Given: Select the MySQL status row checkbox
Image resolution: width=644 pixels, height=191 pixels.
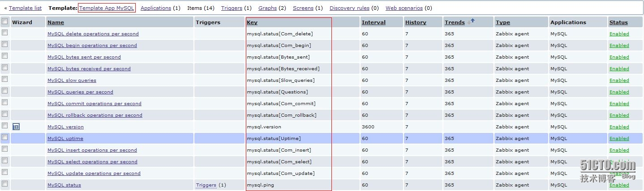Looking at the screenshot, I should click(5, 184).
